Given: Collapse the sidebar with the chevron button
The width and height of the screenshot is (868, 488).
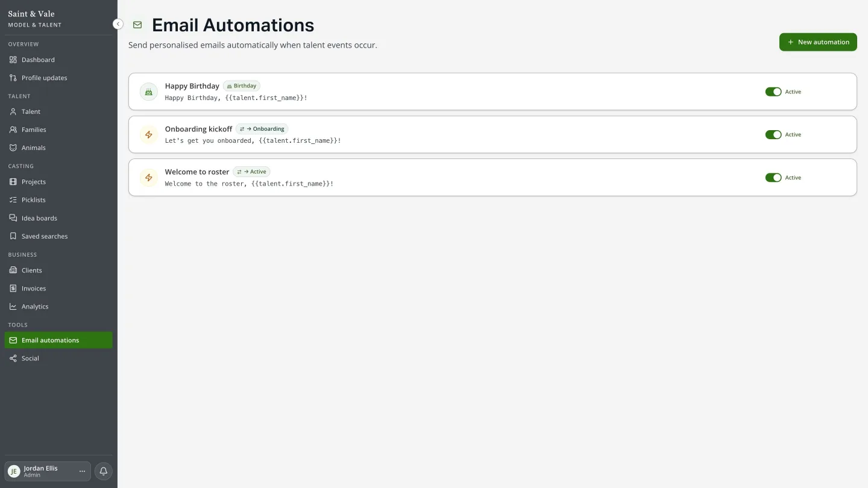Looking at the screenshot, I should pos(118,24).
